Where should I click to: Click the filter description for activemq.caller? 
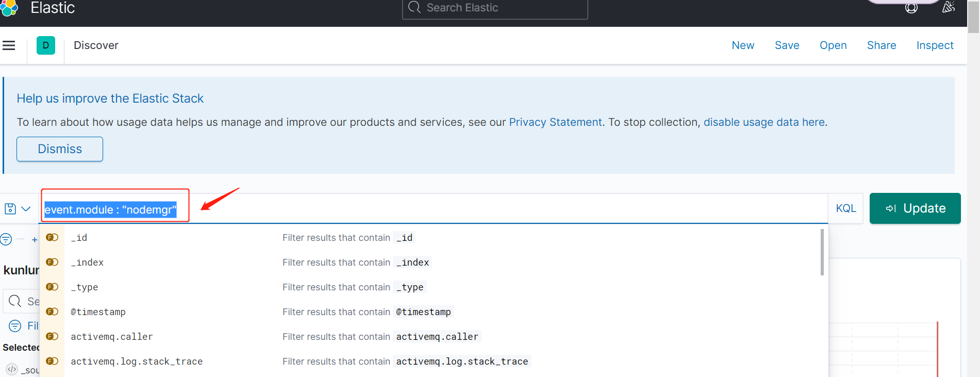381,337
